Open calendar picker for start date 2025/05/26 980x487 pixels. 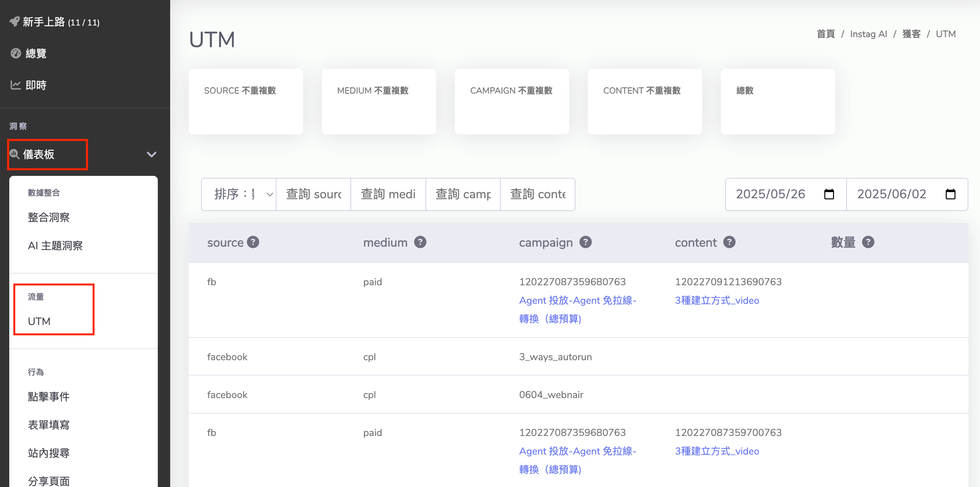coord(829,194)
